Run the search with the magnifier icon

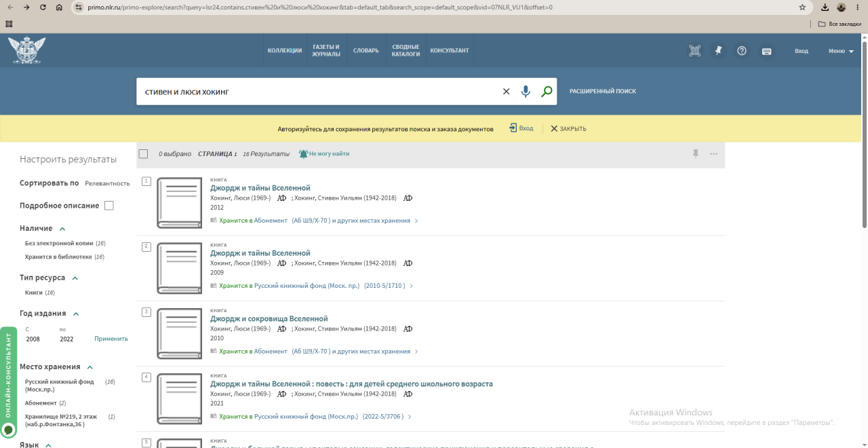click(547, 92)
